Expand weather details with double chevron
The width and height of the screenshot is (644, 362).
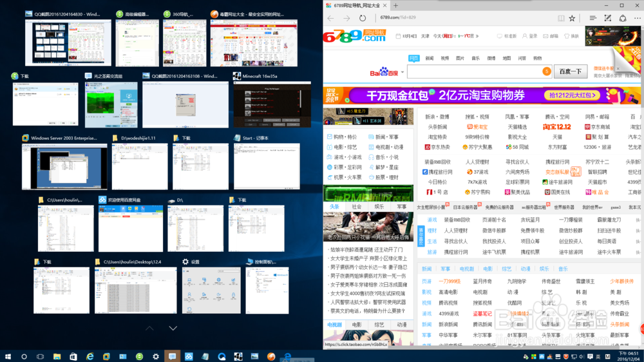coord(477,36)
